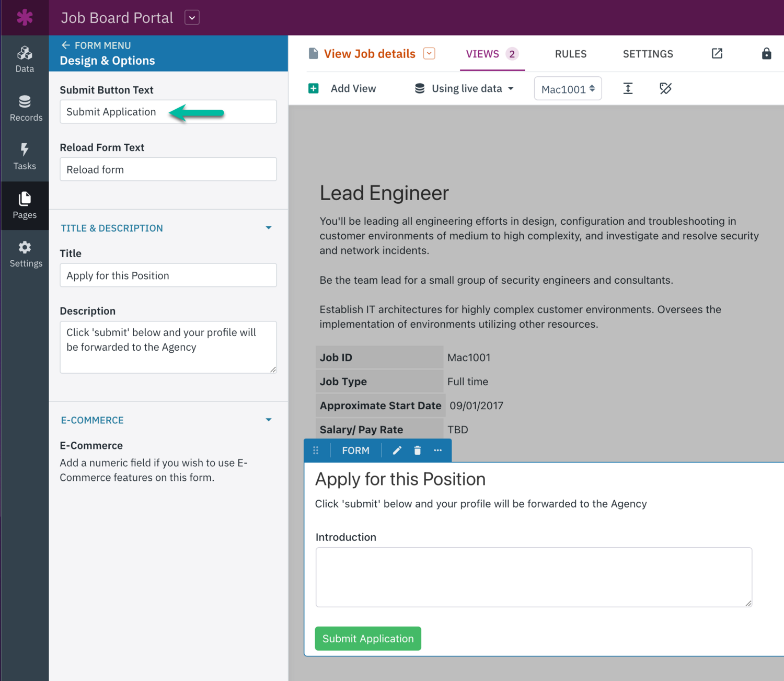Delete the form using the trash icon
The image size is (784, 681).
[x=417, y=450]
